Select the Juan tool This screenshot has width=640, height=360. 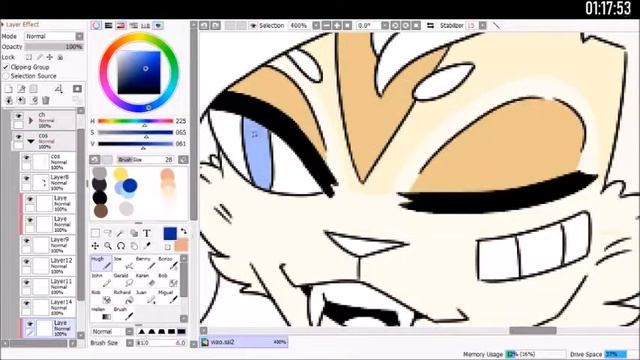click(145, 297)
